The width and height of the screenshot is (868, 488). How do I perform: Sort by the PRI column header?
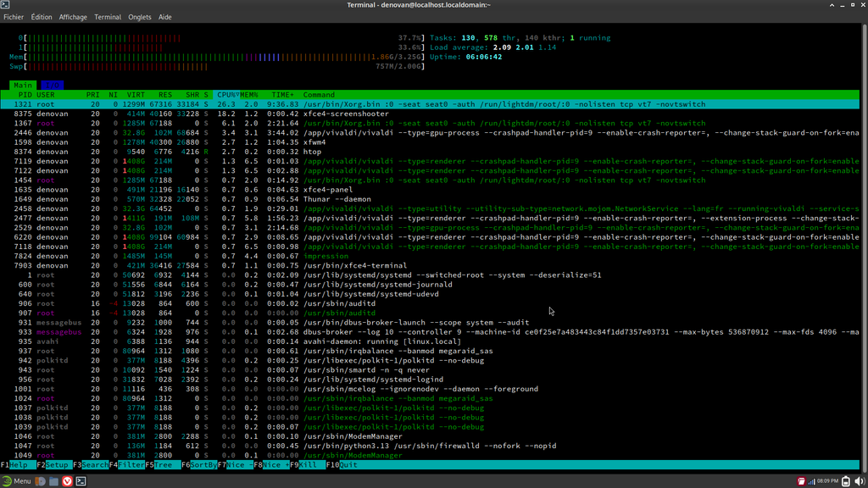point(93,95)
